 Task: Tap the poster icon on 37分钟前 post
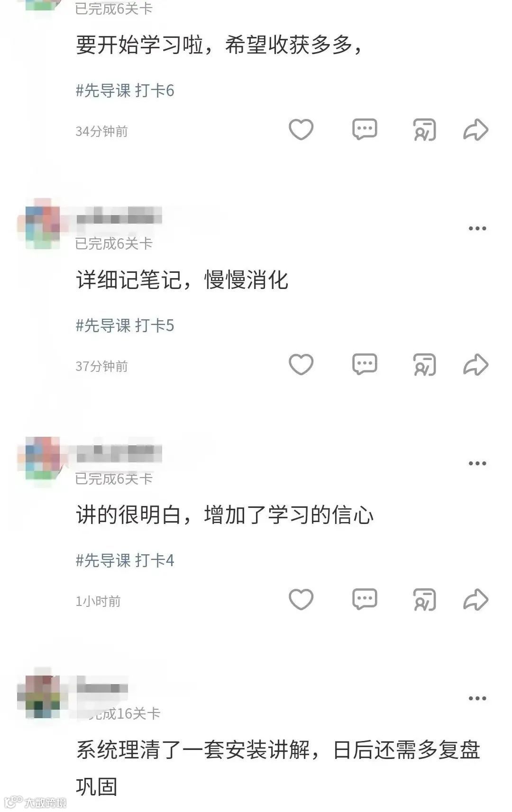[424, 365]
